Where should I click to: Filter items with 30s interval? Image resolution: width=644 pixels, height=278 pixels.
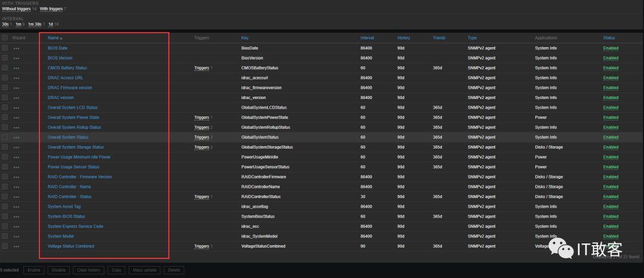(5, 24)
